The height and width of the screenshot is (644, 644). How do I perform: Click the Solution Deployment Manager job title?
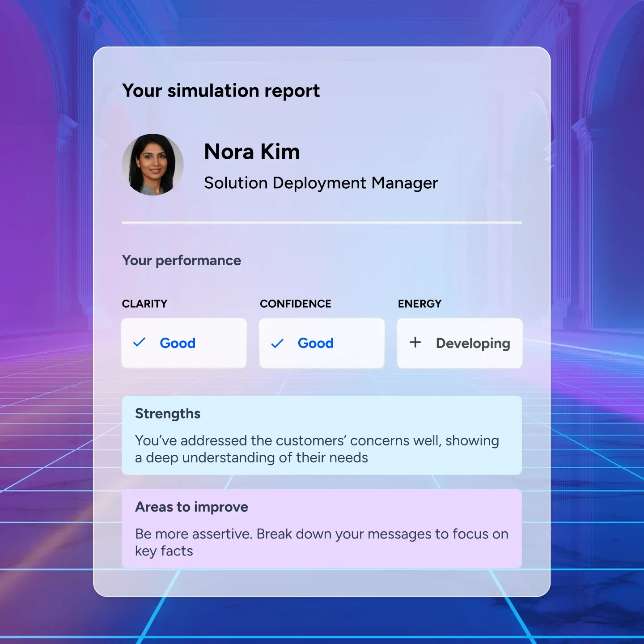point(321,183)
